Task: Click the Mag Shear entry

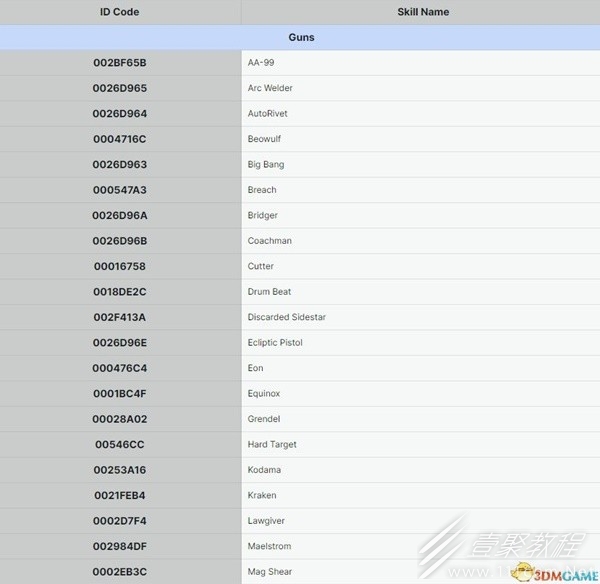Action: point(269,572)
